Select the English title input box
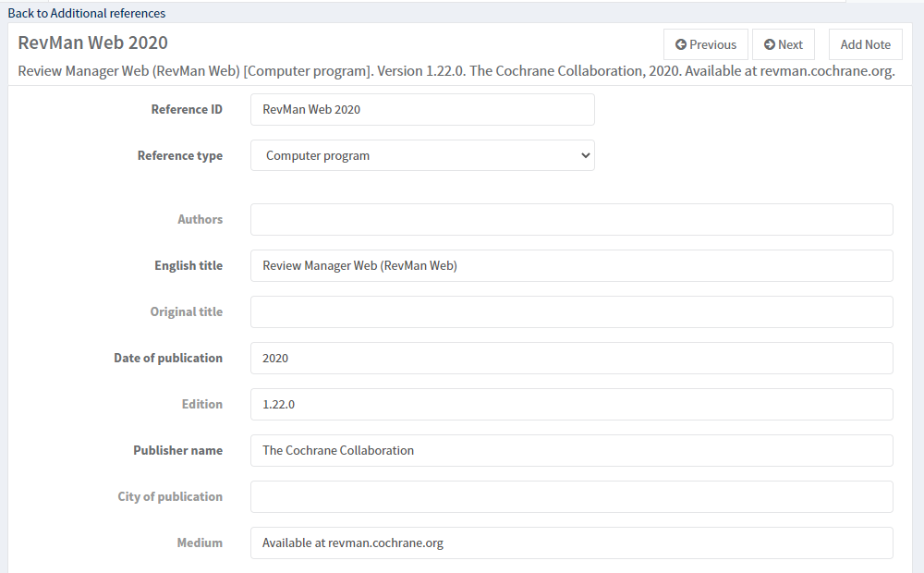This screenshot has width=924, height=573. coord(571,265)
